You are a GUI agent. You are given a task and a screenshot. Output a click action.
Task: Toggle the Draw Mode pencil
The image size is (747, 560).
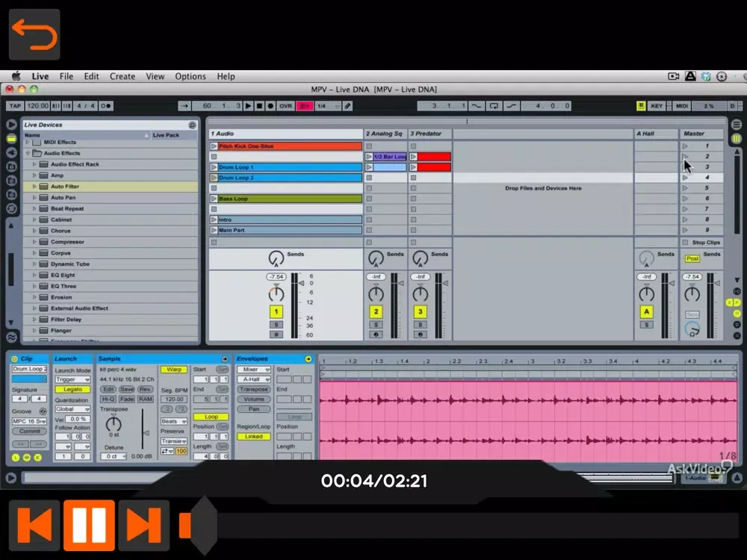(348, 106)
